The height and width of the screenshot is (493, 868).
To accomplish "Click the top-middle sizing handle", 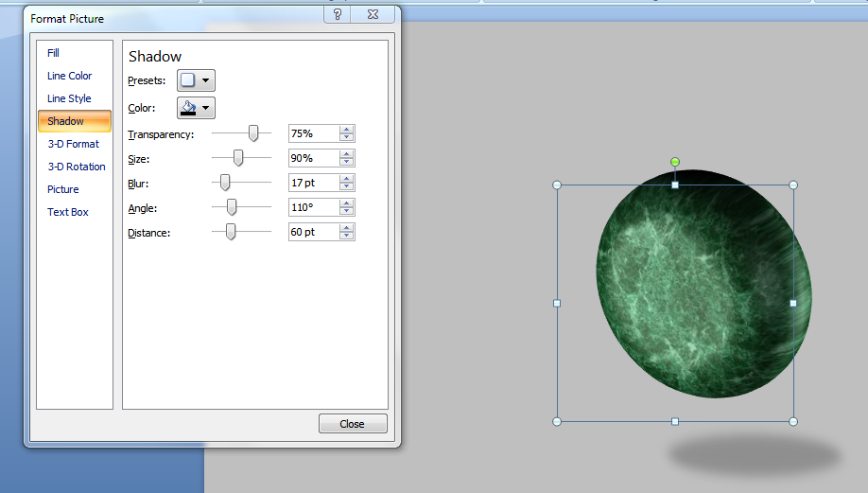I will [675, 185].
